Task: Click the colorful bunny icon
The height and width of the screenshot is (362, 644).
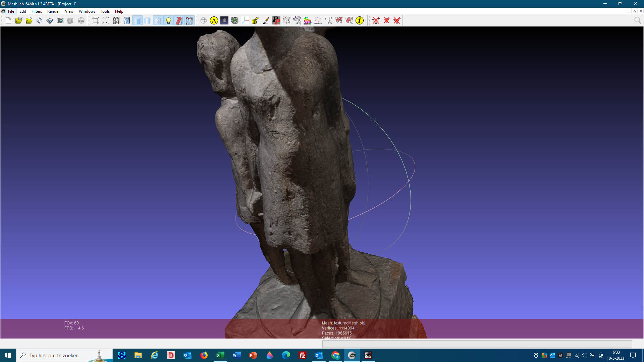Action: coord(308,21)
